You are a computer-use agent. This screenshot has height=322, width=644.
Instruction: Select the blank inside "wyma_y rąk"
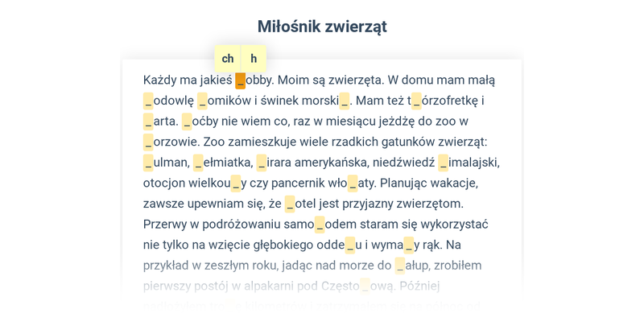[409, 246]
